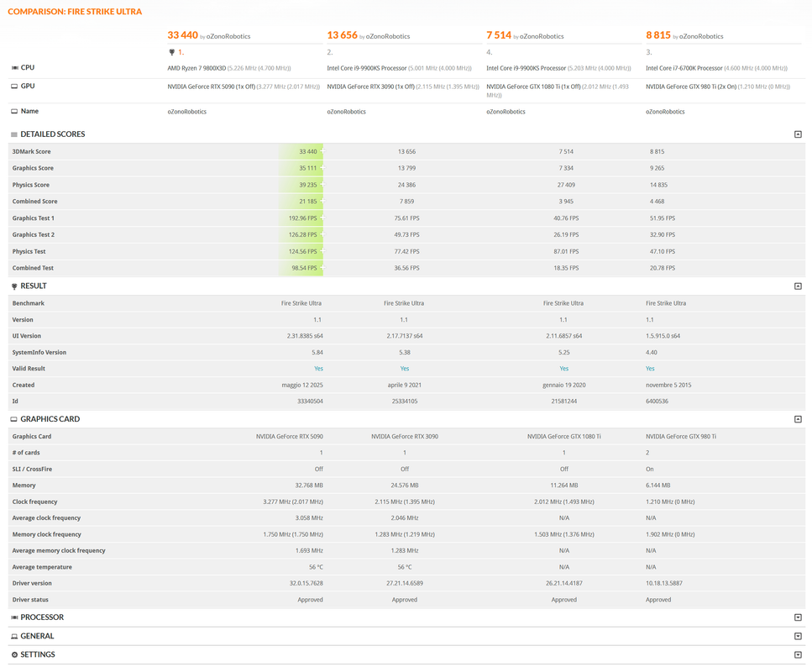This screenshot has width=812, height=672.
Task: Click the Settings gear icon
Action: [x=14, y=655]
